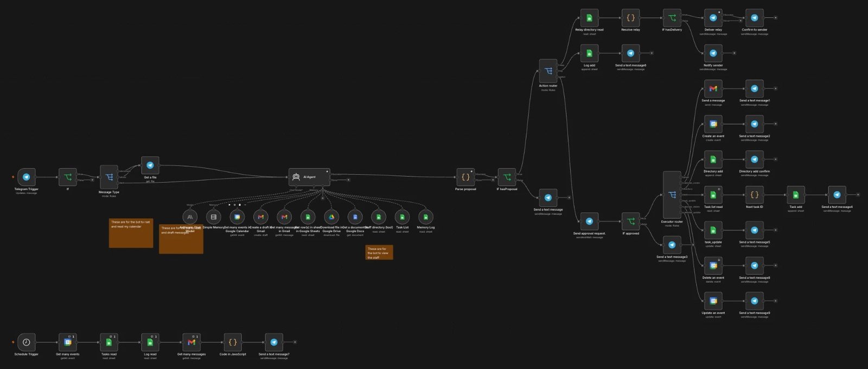This screenshot has width=868, height=369.
Task: Select the Tasks read sheet node
Action: point(109,342)
